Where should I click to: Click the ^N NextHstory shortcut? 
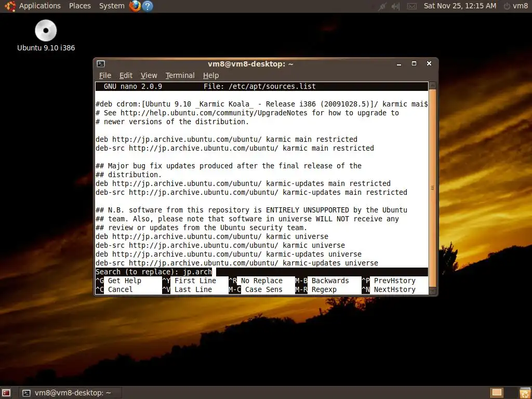(389, 289)
